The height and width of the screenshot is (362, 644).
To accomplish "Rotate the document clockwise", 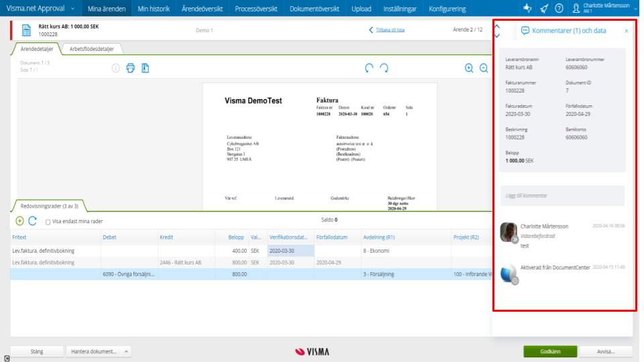I will click(x=384, y=68).
